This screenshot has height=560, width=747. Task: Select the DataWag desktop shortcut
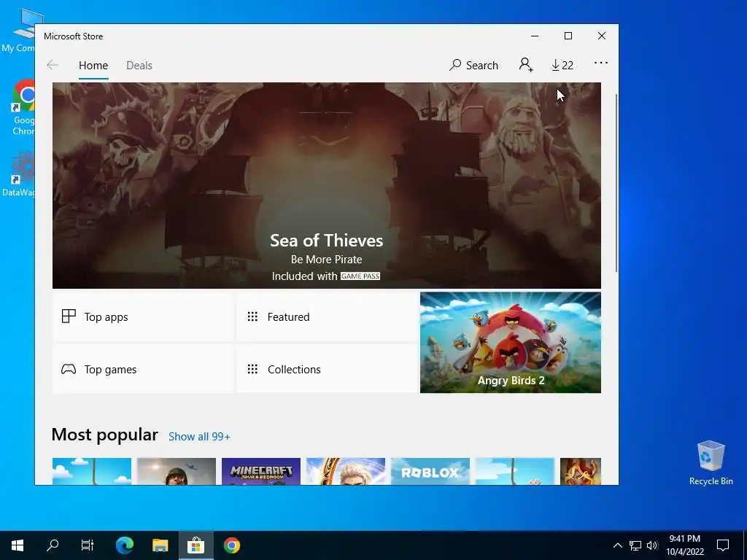tap(19, 174)
